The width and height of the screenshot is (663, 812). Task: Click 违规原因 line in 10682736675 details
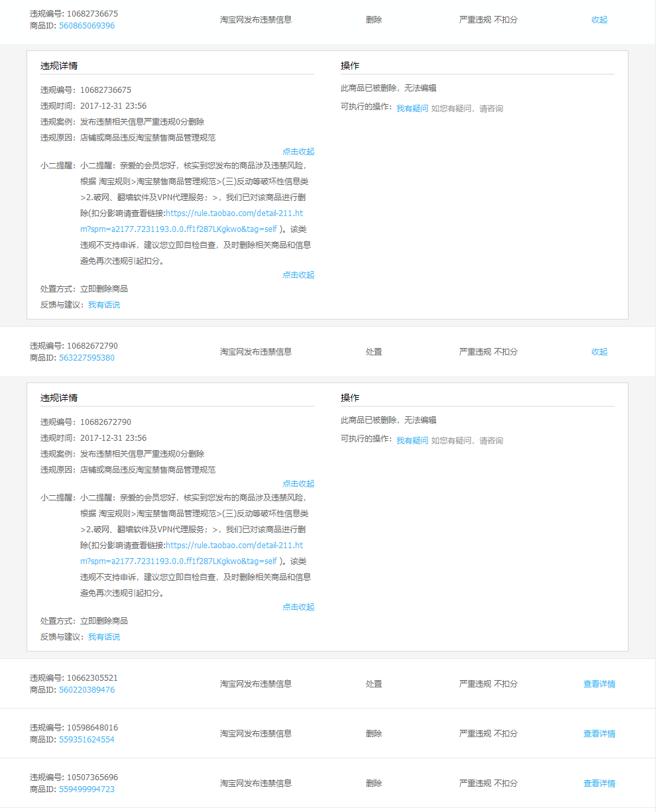(x=128, y=138)
